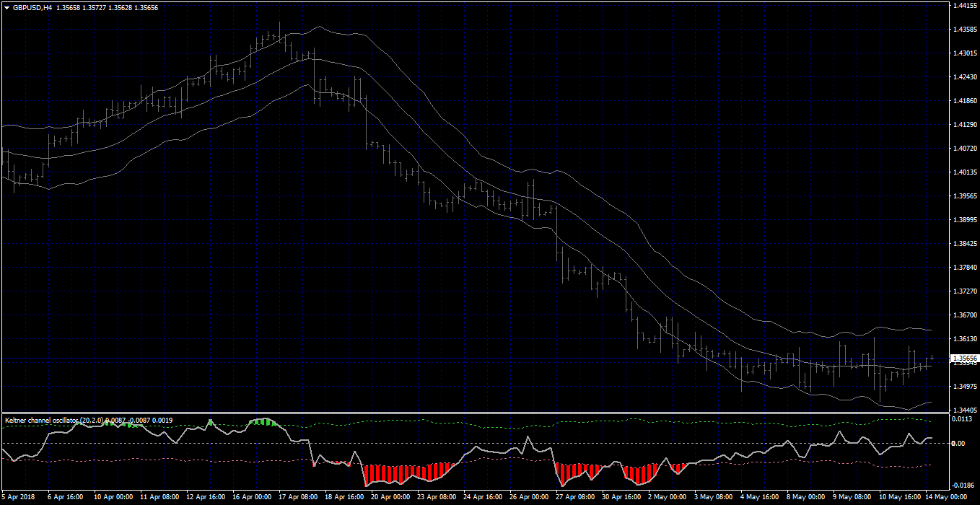Click the 12 Apr 16:00 time label

pyautogui.click(x=206, y=497)
